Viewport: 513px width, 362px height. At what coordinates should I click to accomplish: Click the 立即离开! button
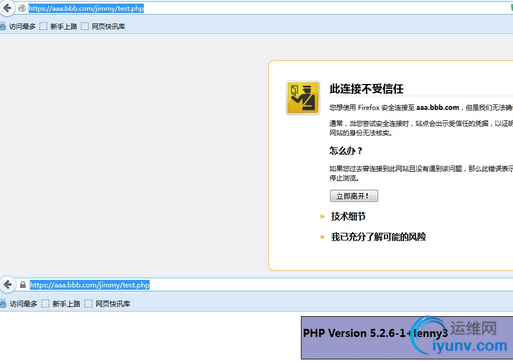click(354, 196)
